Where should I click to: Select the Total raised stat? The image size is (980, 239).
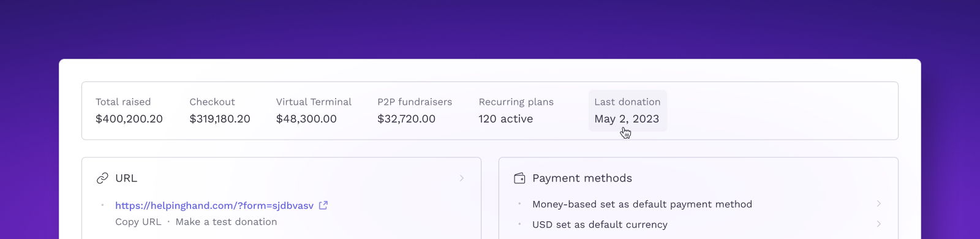coord(129,110)
